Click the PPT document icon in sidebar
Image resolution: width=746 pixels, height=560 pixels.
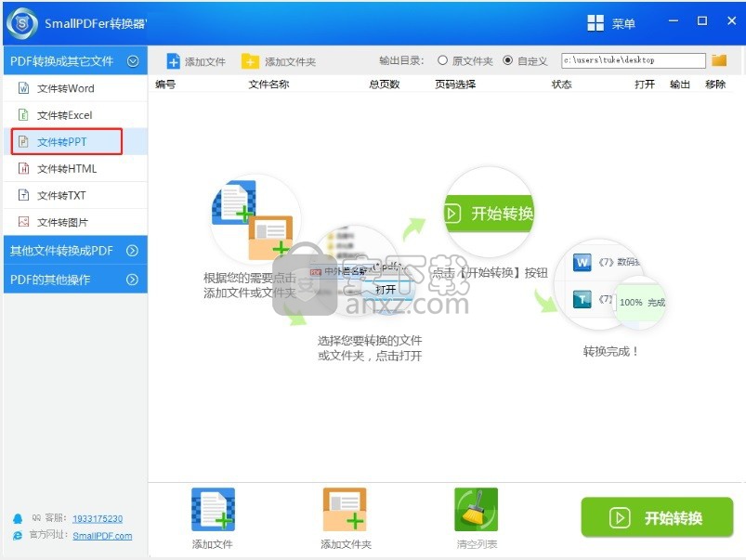pos(23,141)
